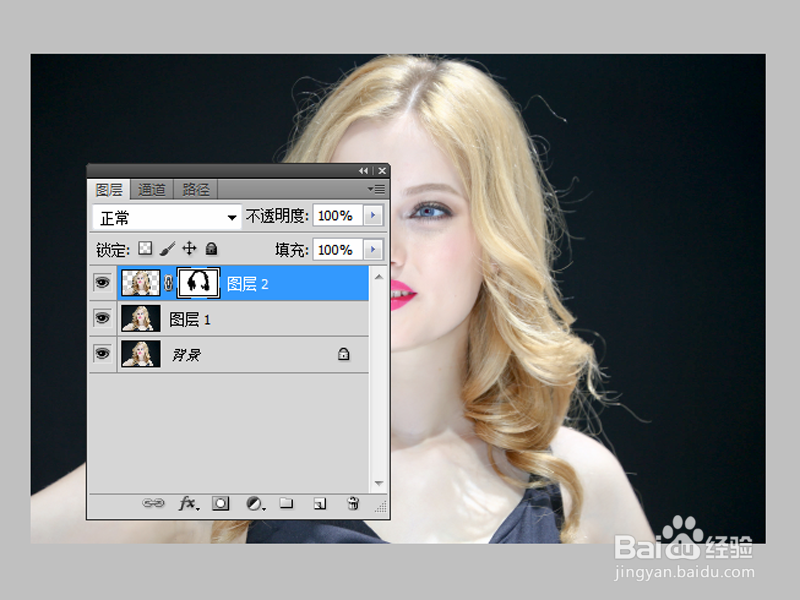Select the 图层 2 image thumbnail
The image size is (800, 600).
pos(141,283)
